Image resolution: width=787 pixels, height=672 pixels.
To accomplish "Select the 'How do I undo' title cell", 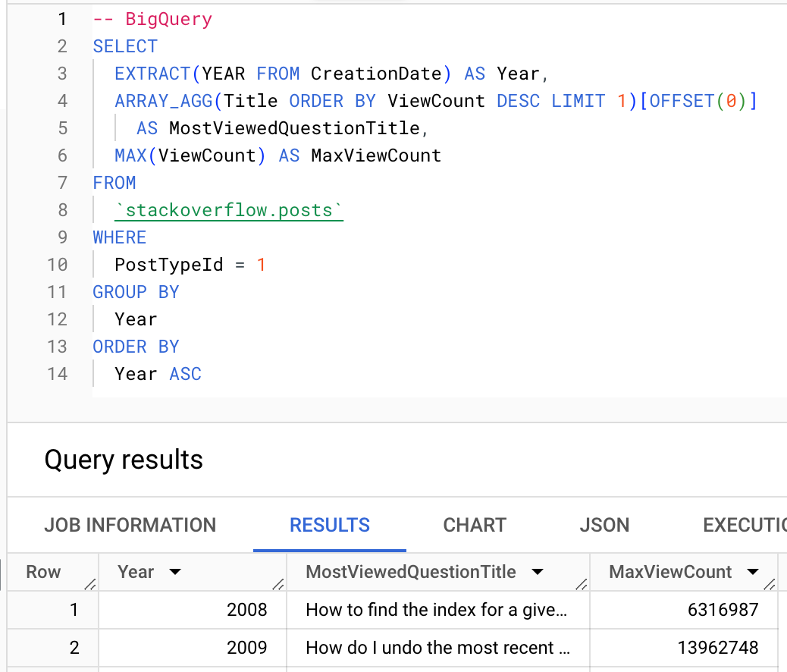I will pyautogui.click(x=437, y=648).
